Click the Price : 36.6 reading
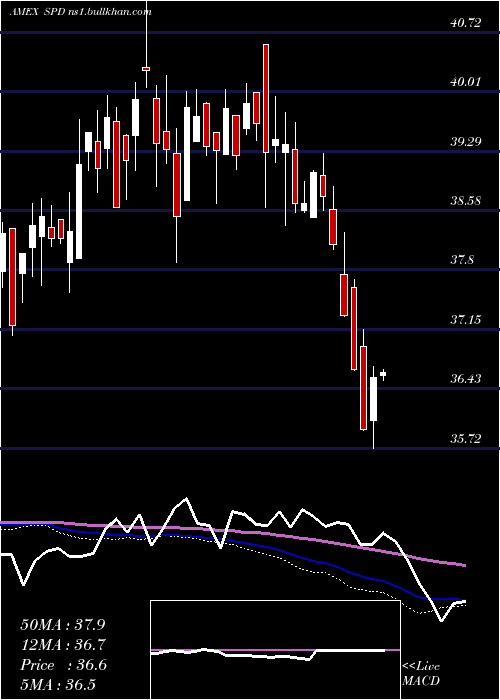Screen dimensions: 500x700 [x=63, y=665]
